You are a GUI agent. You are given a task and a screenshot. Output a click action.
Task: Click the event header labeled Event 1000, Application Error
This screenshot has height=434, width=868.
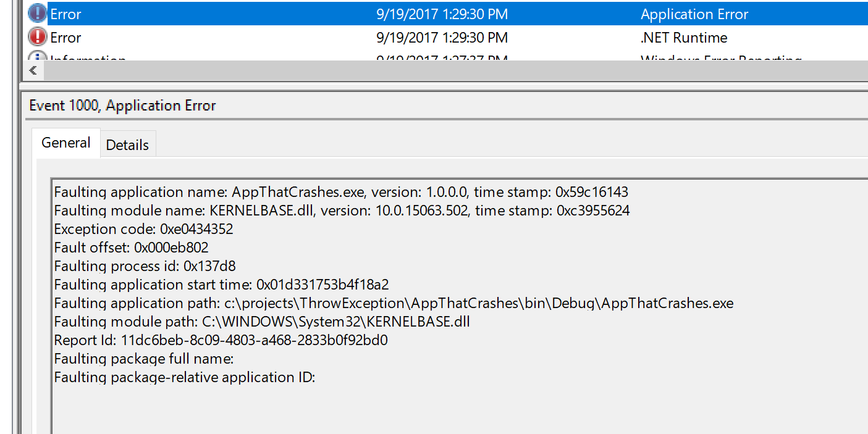pos(122,105)
